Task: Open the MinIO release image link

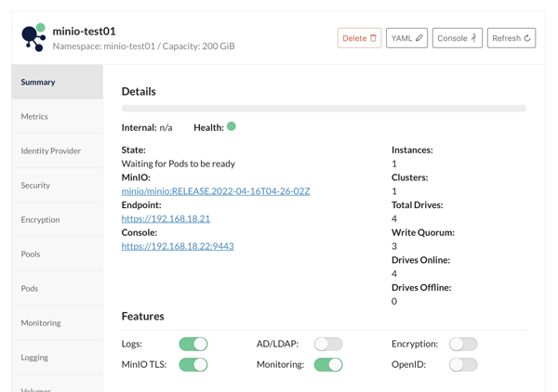Action: pos(216,191)
